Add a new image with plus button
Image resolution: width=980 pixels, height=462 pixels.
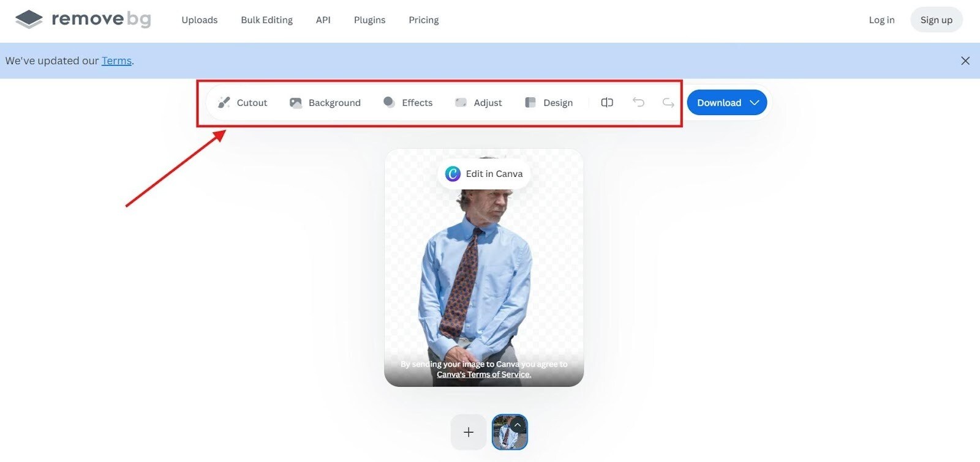[x=469, y=432]
